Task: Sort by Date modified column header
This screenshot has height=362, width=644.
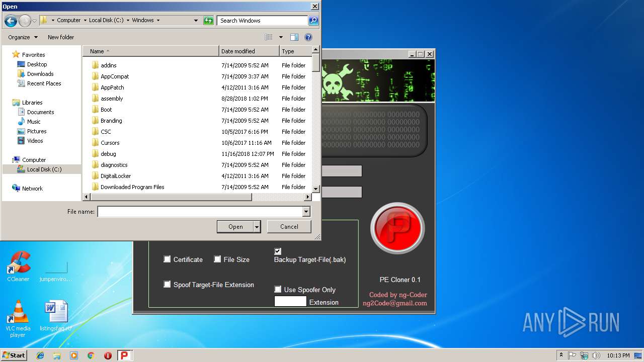Action: coord(249,51)
